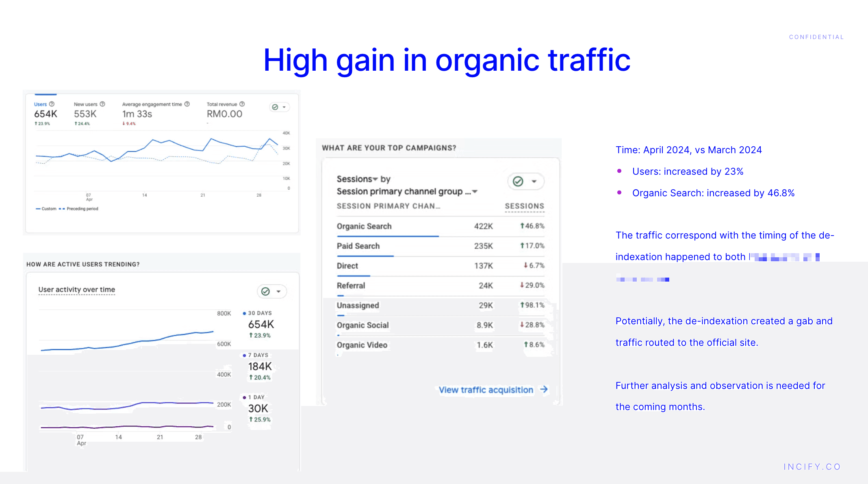
Task: Click the Organic Search blue session bar
Action: pos(387,236)
